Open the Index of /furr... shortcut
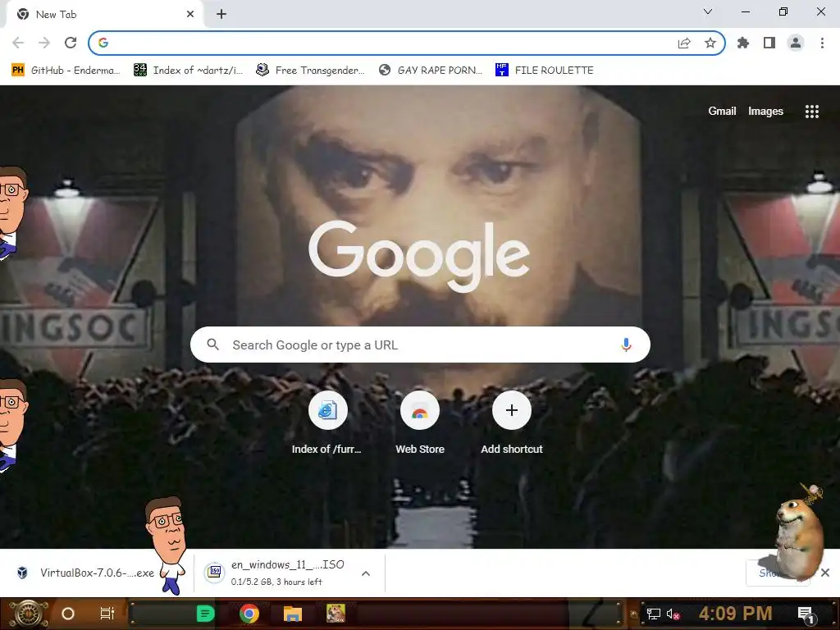The height and width of the screenshot is (630, 840). coord(327,423)
